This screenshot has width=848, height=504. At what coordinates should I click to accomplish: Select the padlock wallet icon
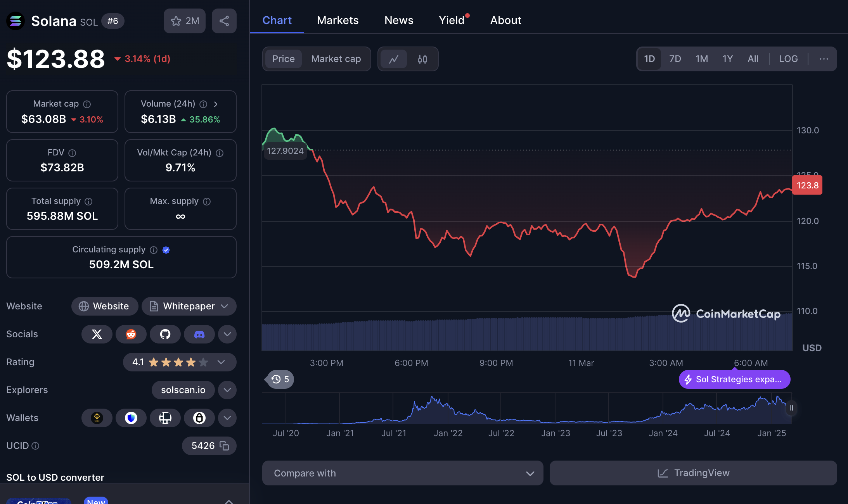pos(199,418)
